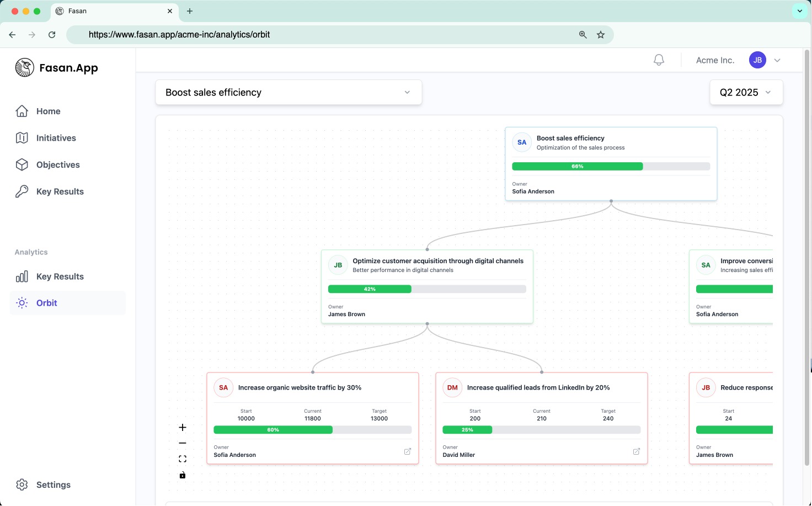Image resolution: width=812 pixels, height=506 pixels.
Task: Click SA avatar on organic website traffic card
Action: pyautogui.click(x=223, y=387)
